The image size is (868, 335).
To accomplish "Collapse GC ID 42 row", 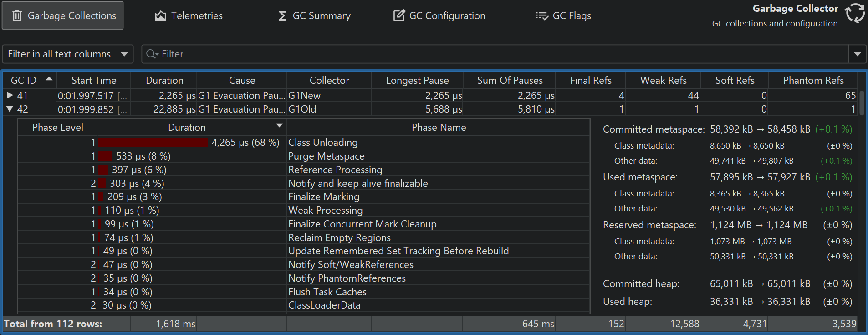I will [x=10, y=109].
